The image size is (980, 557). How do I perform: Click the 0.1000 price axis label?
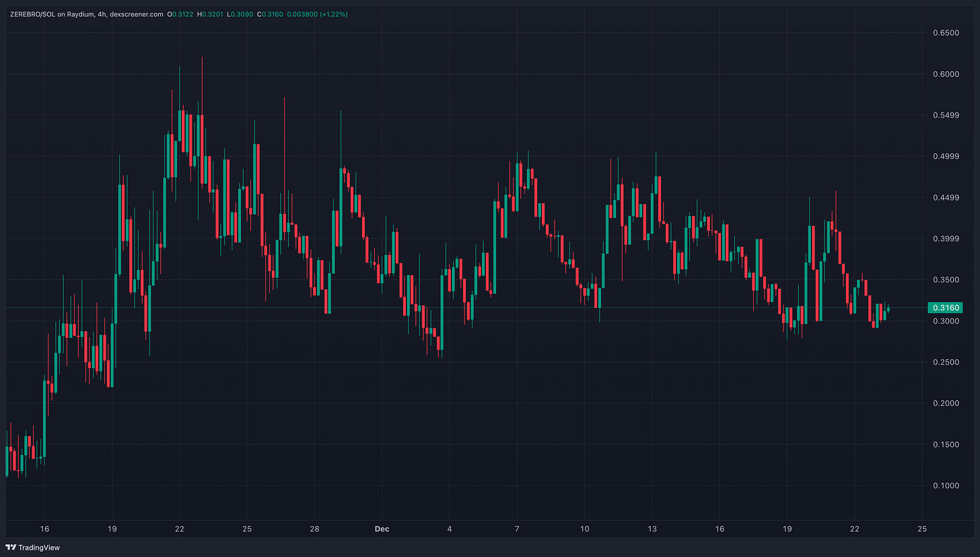946,486
